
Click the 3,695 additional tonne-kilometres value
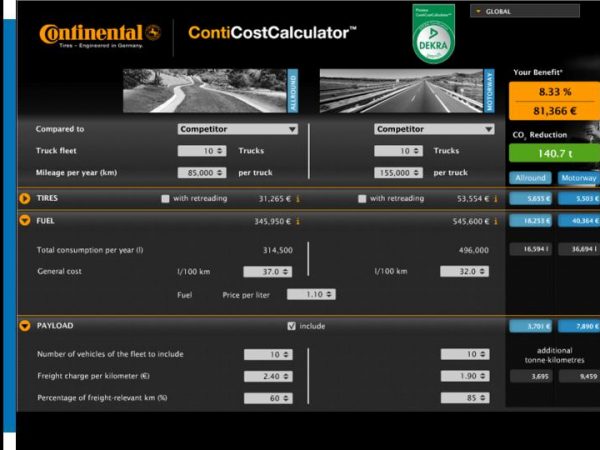pos(532,377)
